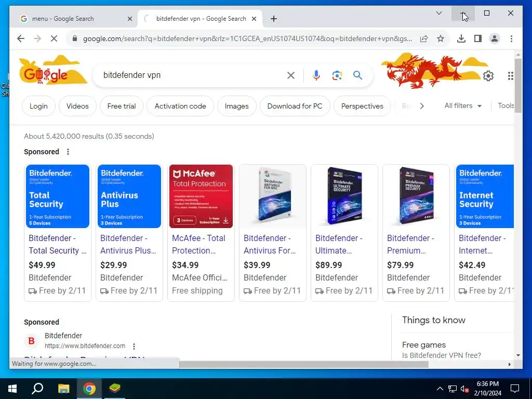This screenshot has width=532, height=399.
Task: Click the Ultimate Security box image
Action: [x=344, y=196]
